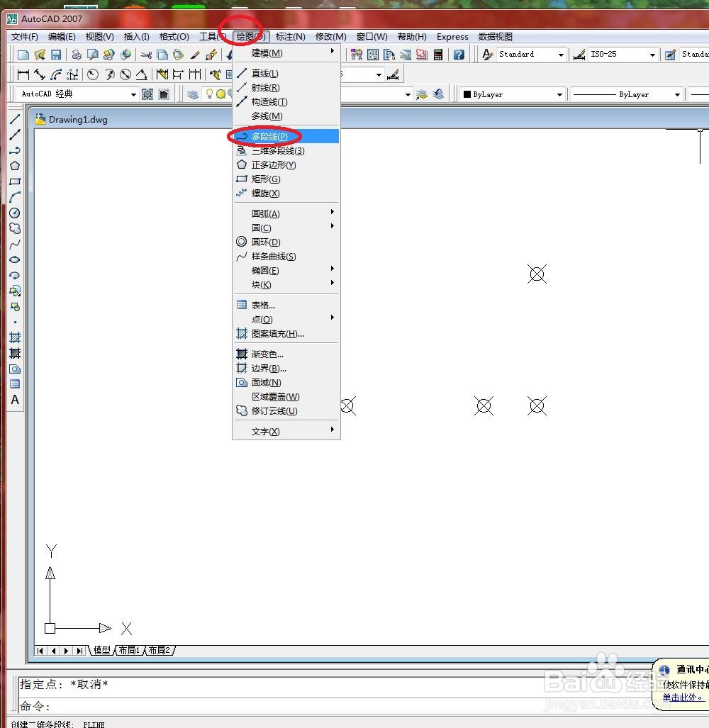Select the Revision Cloud tool in left toolbar
This screenshot has width=709, height=728.
click(15, 228)
